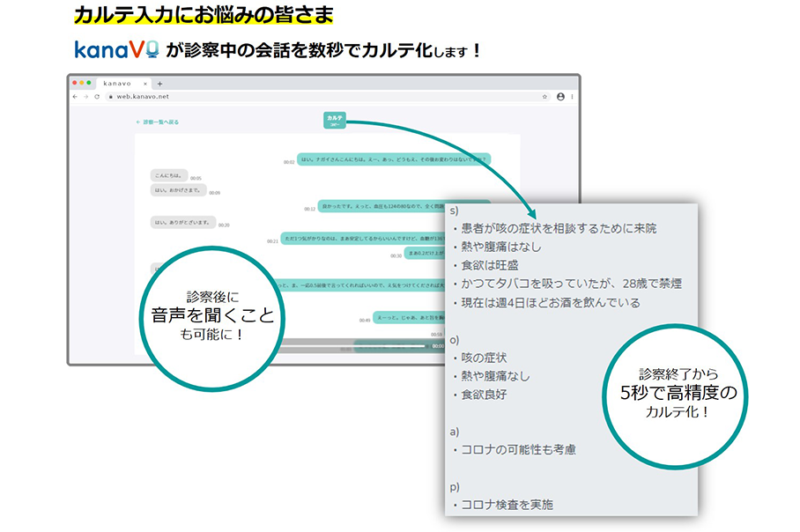800x532 pixels.
Task: Click the browser back arrow
Action: point(75,96)
